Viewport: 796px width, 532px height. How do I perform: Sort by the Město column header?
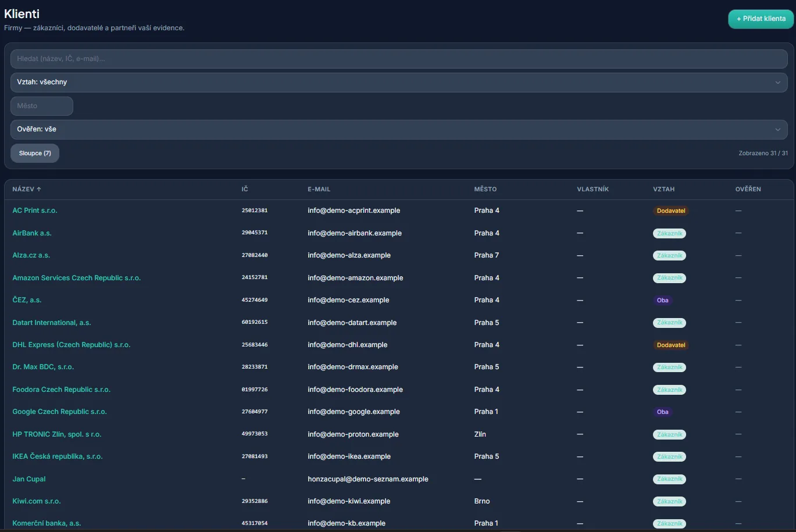pyautogui.click(x=486, y=189)
